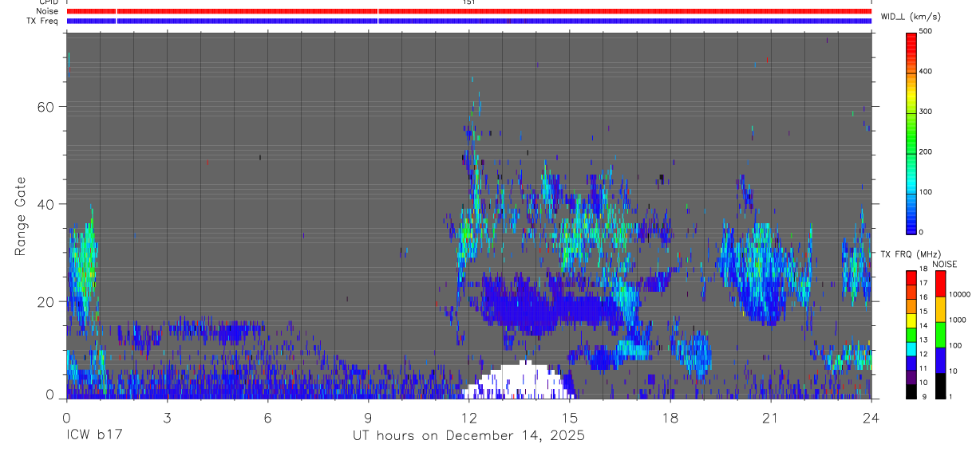Click the '16' TX frequency legend value
Viewport: 980px width, 452px height.
point(923,297)
